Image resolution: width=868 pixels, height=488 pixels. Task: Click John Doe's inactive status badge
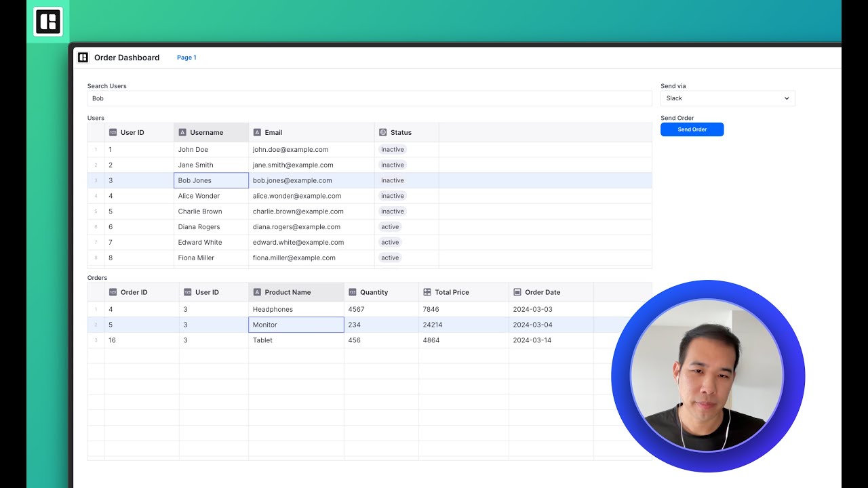[x=393, y=150]
